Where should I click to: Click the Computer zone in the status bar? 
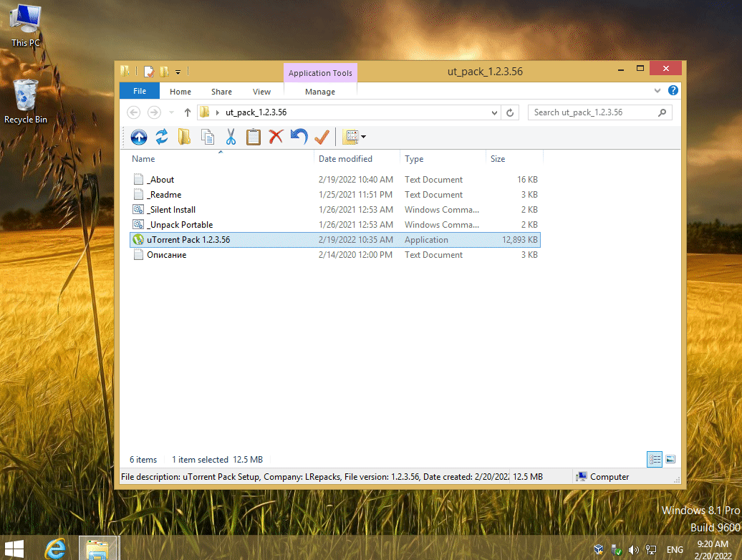602,477
